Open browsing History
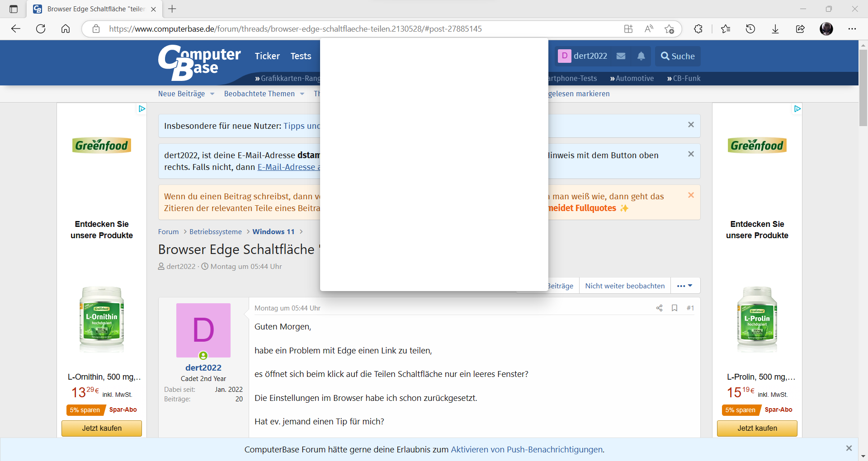Screen dimensions: 868x461 pos(750,29)
